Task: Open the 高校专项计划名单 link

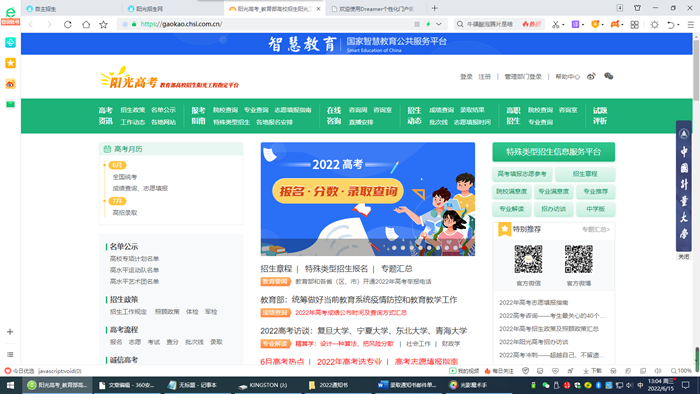Action: 134,259
